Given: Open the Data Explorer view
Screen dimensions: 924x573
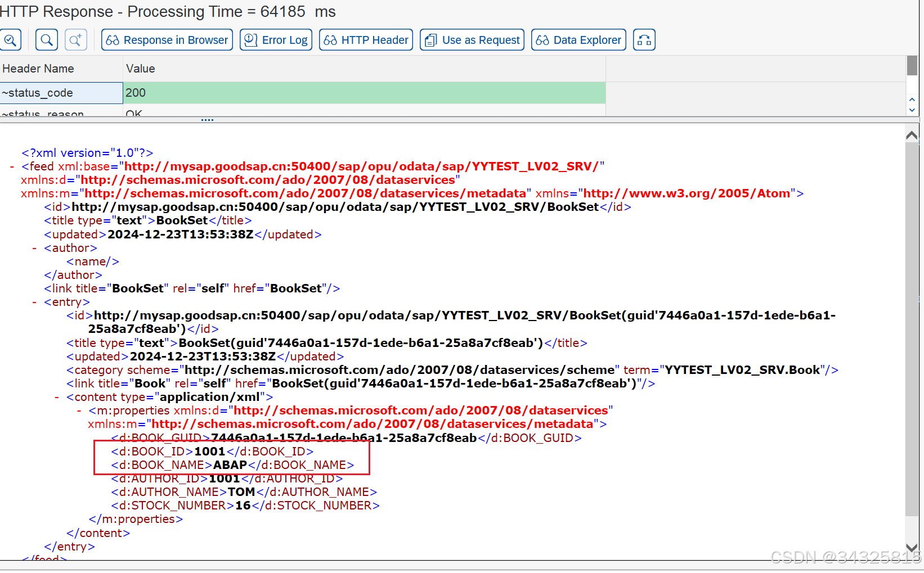Looking at the screenshot, I should pyautogui.click(x=578, y=39).
